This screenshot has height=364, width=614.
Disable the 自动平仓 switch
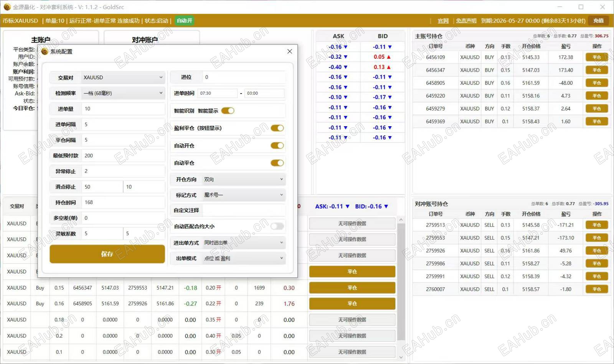(277, 163)
